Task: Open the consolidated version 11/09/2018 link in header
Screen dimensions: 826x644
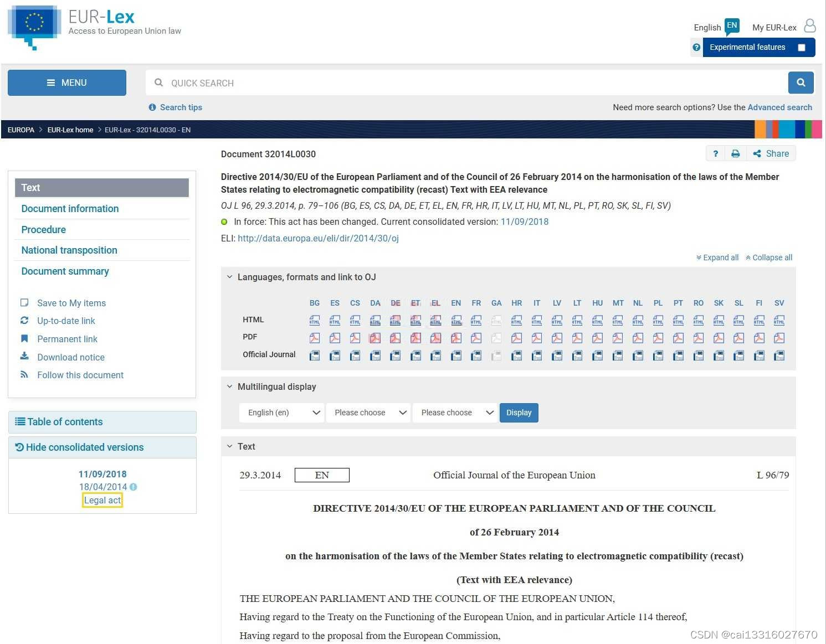Action: [x=525, y=221]
